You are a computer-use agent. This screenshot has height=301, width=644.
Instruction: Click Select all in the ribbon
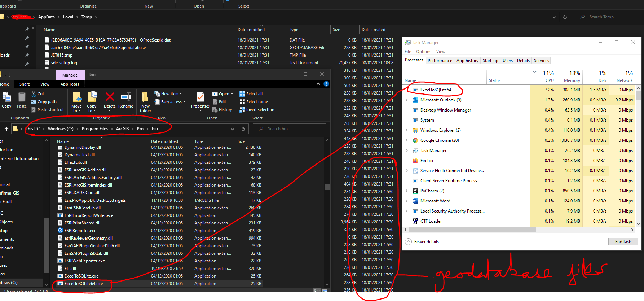pos(251,94)
